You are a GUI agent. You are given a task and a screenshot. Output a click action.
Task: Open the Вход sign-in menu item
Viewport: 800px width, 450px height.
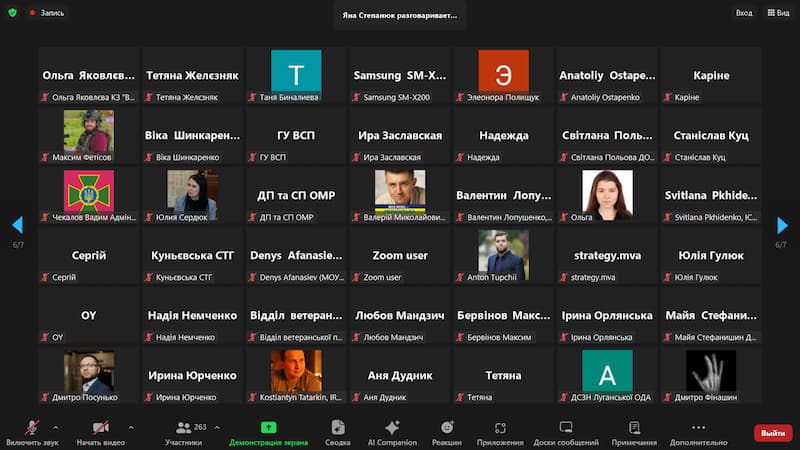[744, 13]
